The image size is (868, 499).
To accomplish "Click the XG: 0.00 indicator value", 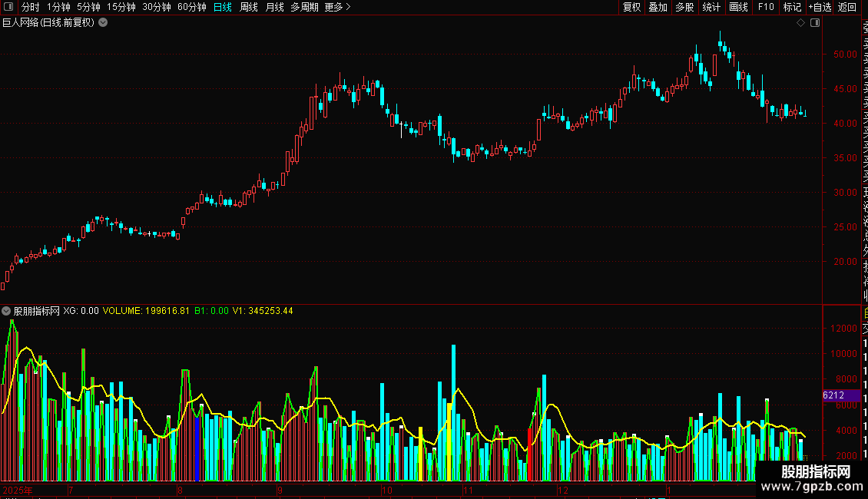I will click(x=81, y=311).
